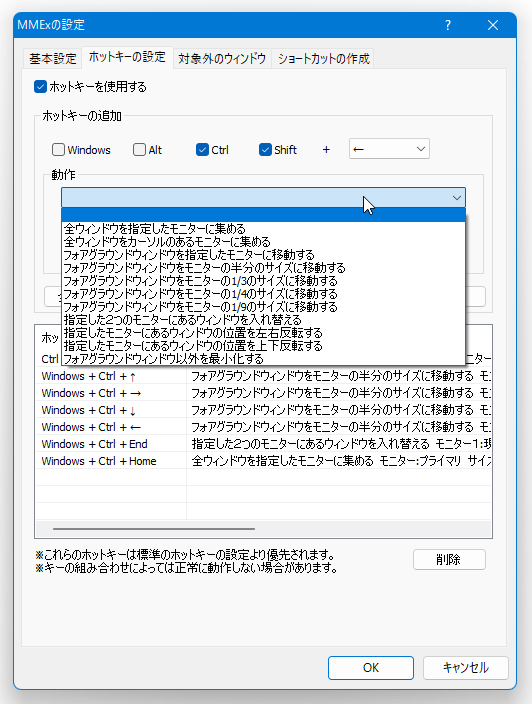Enable the Windows modifier checkbox

coord(81,150)
